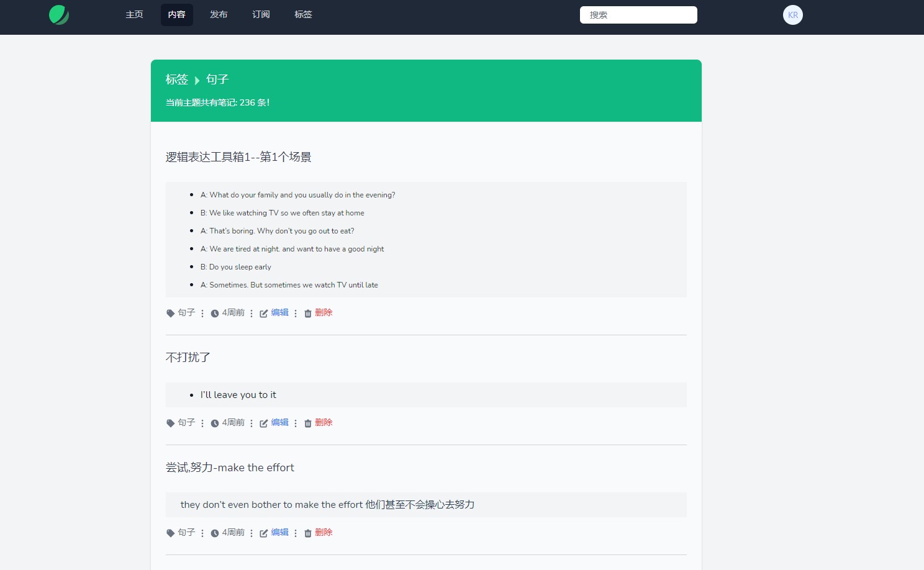
Task: Click the 句子 breadcrumb title
Action: tap(217, 79)
